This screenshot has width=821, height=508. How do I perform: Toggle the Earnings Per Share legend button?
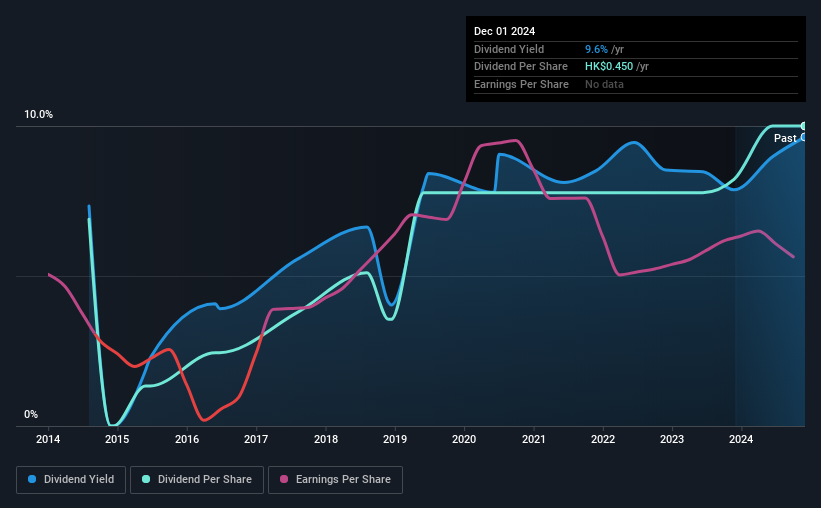coord(335,480)
